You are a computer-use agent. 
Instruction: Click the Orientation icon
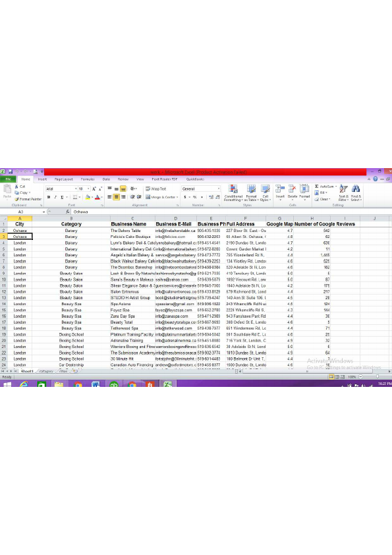point(133,189)
